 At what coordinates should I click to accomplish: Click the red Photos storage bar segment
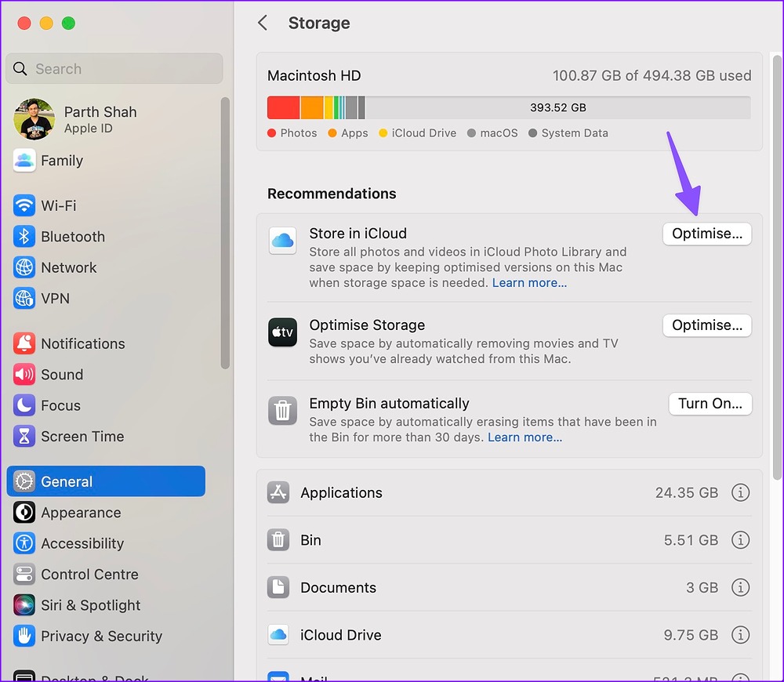point(283,107)
